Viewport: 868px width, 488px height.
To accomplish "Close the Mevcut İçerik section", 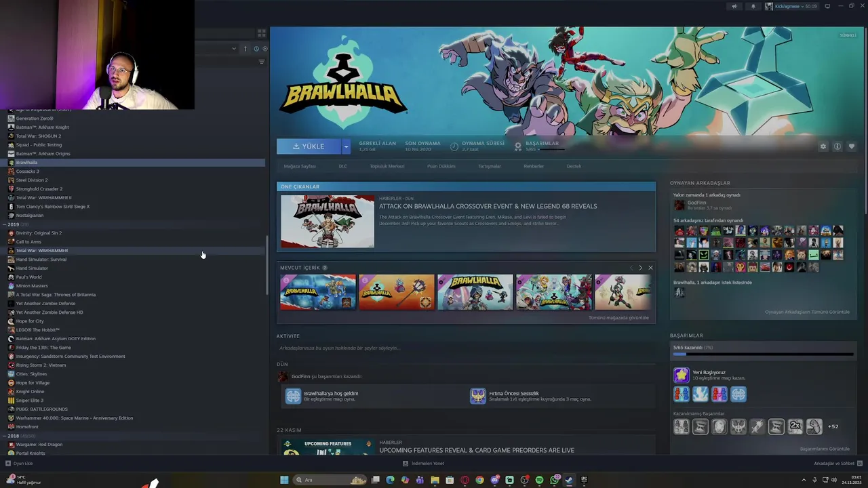I will coord(650,268).
